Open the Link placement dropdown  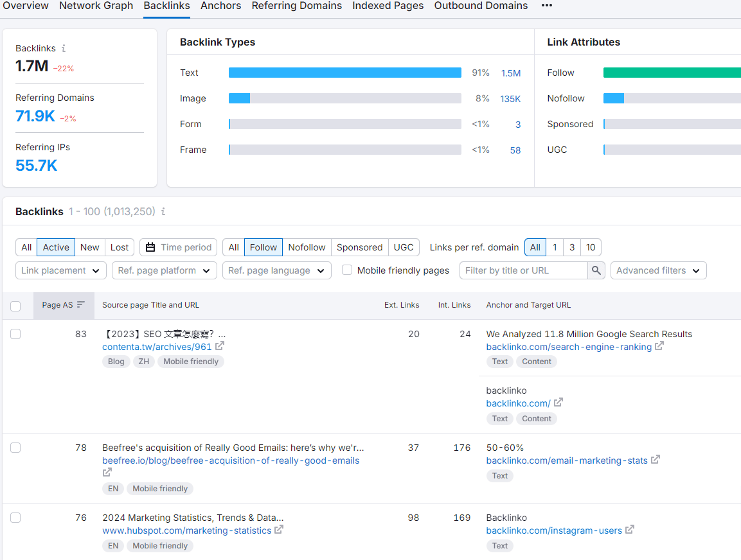60,270
